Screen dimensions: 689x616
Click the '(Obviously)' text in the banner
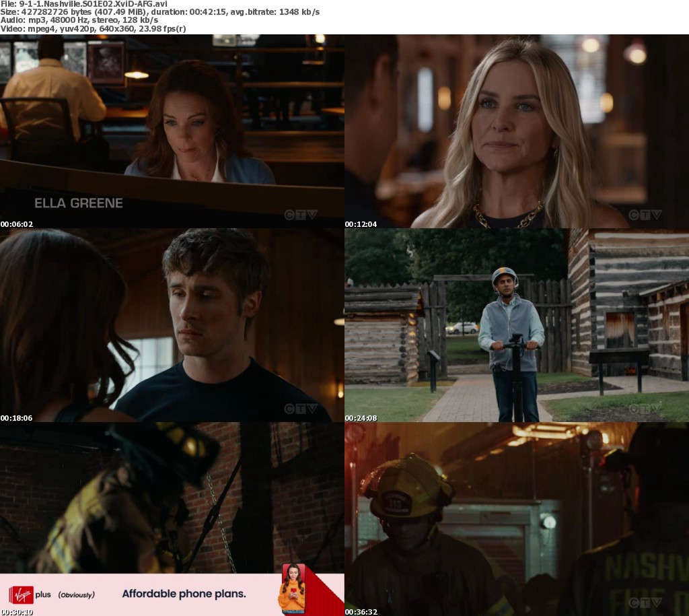click(76, 594)
